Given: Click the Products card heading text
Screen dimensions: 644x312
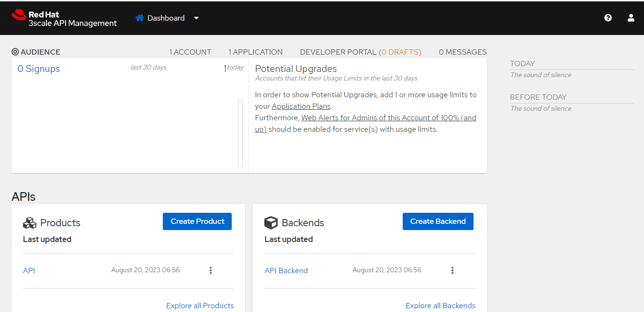Looking at the screenshot, I should (x=60, y=223).
